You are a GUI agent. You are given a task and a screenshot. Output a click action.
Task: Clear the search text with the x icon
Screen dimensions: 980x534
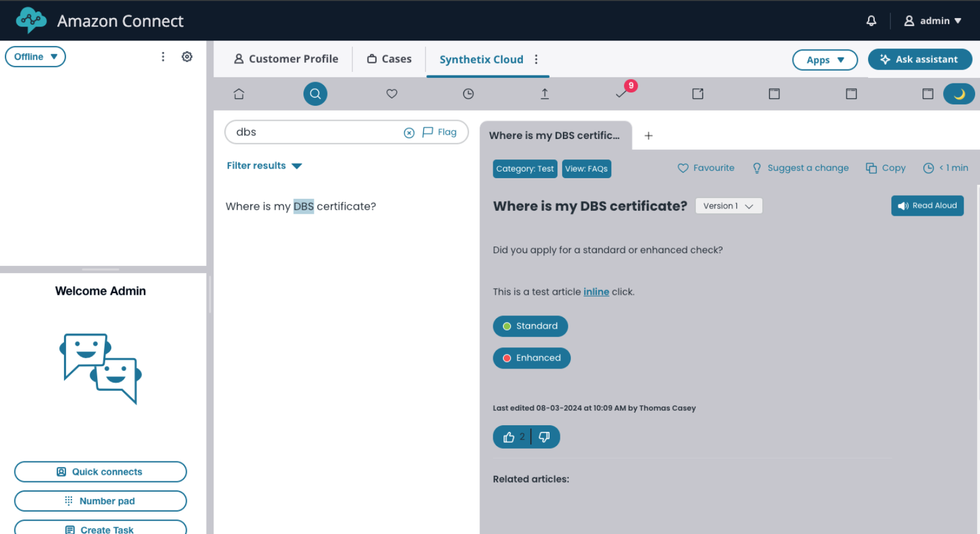409,133
